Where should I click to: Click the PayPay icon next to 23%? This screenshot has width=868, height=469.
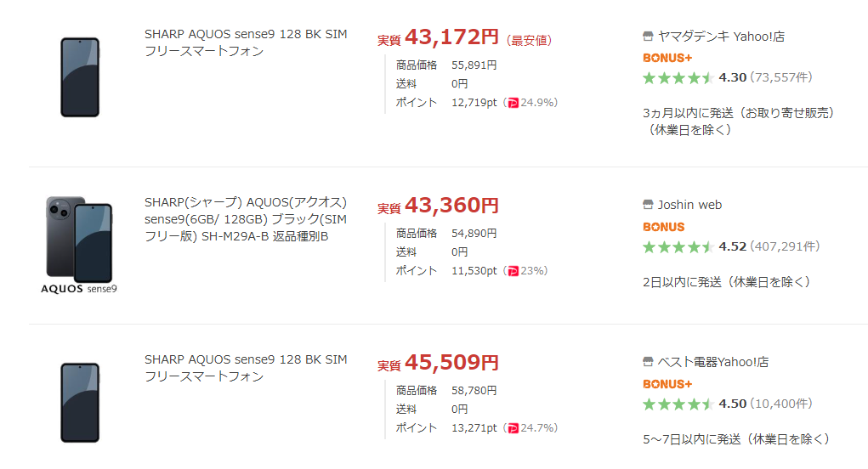513,271
